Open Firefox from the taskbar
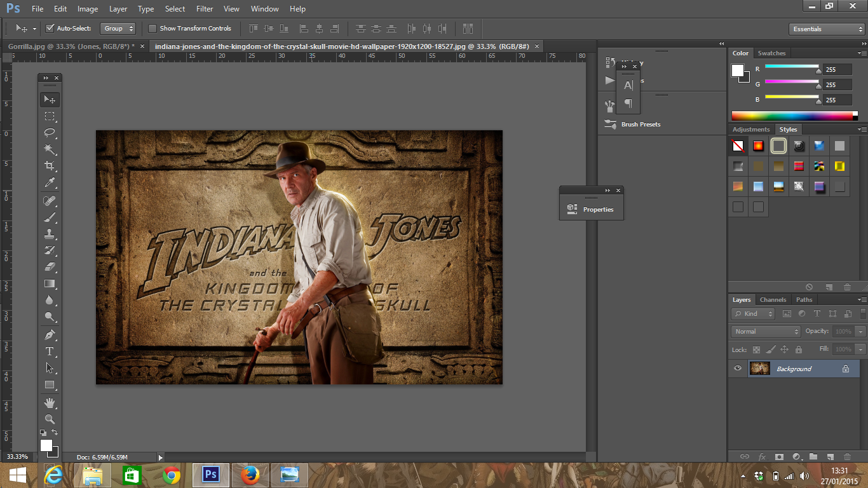Screen dimensions: 868x488 pos(250,475)
